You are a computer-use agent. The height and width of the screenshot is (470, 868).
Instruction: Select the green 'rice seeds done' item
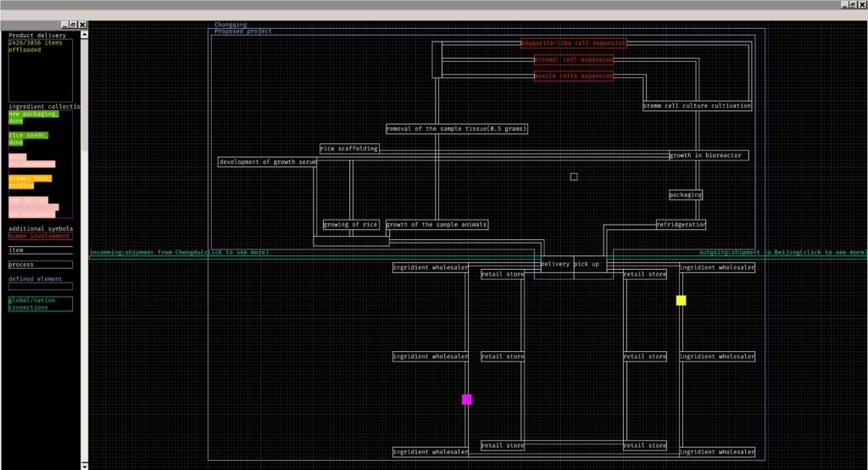28,139
